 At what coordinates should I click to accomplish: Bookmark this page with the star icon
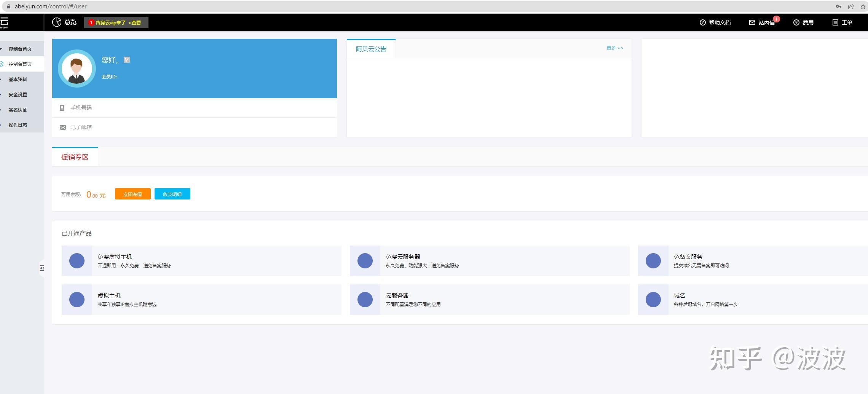(863, 6)
